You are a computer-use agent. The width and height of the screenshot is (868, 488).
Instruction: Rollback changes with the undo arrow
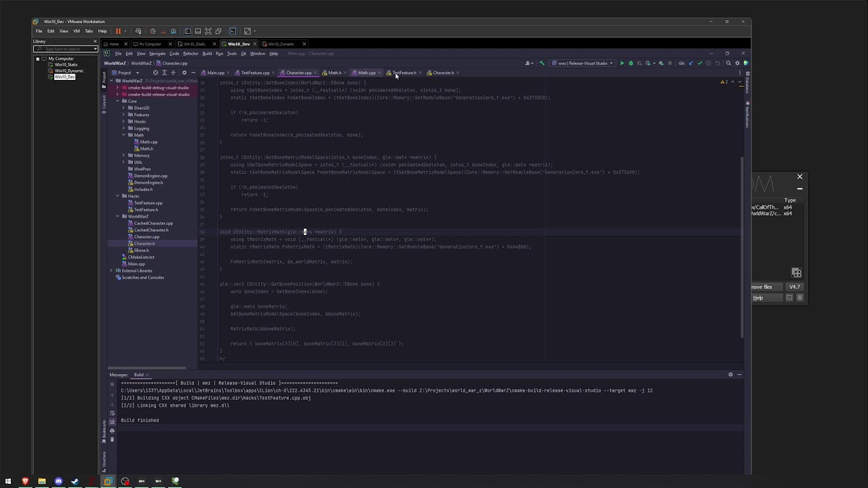click(x=717, y=63)
